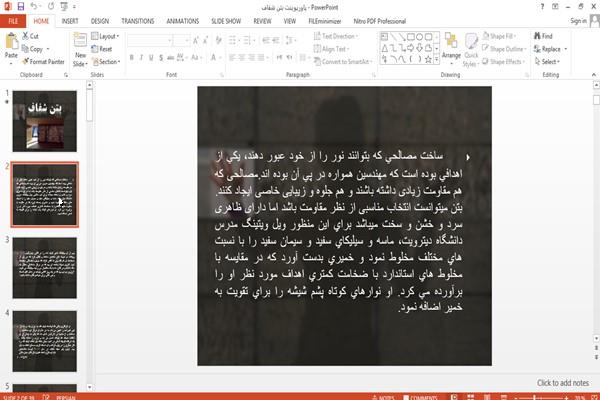Toggle Strikethrough formatting
600x400 pixels.
[170, 57]
